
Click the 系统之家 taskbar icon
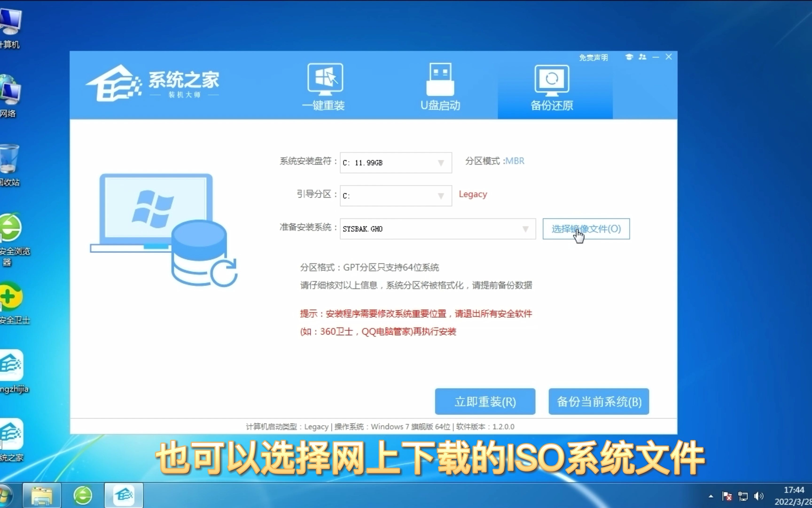[124, 495]
